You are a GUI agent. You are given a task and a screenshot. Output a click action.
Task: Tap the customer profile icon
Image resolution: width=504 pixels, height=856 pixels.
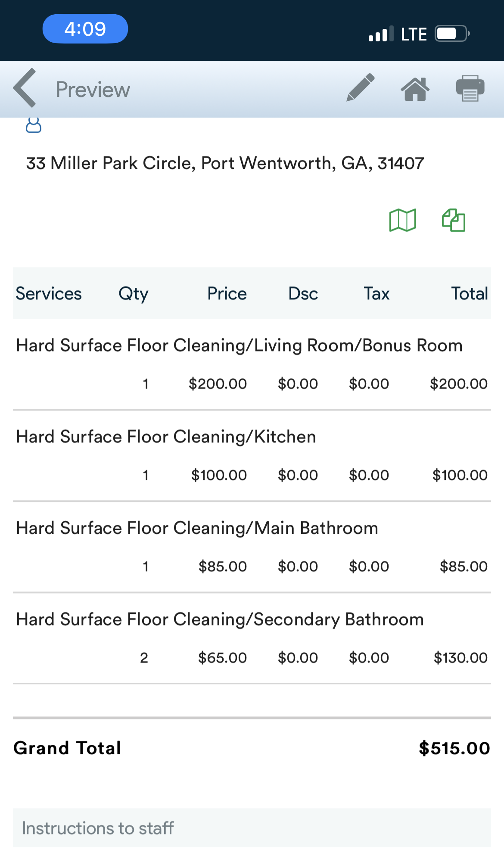34,125
